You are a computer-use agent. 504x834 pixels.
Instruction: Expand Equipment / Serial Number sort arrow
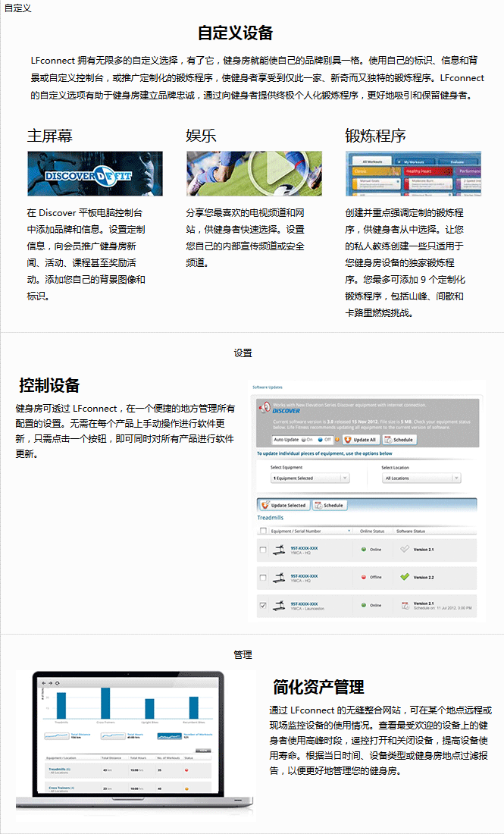pos(349,531)
